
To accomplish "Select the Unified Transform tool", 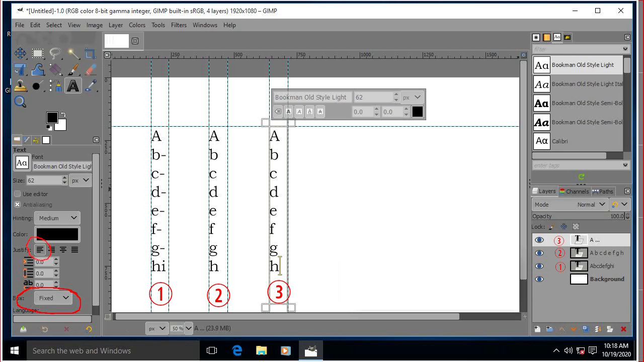I will click(20, 69).
